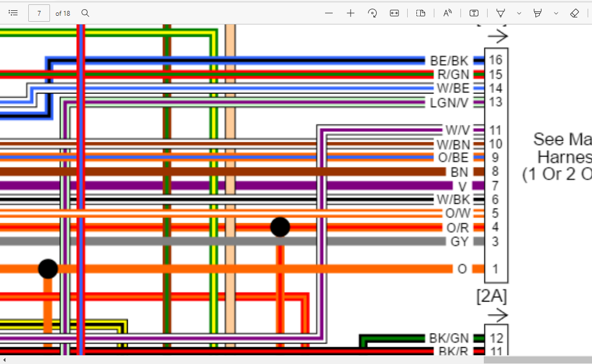Select the Add text tool

pyautogui.click(x=474, y=13)
